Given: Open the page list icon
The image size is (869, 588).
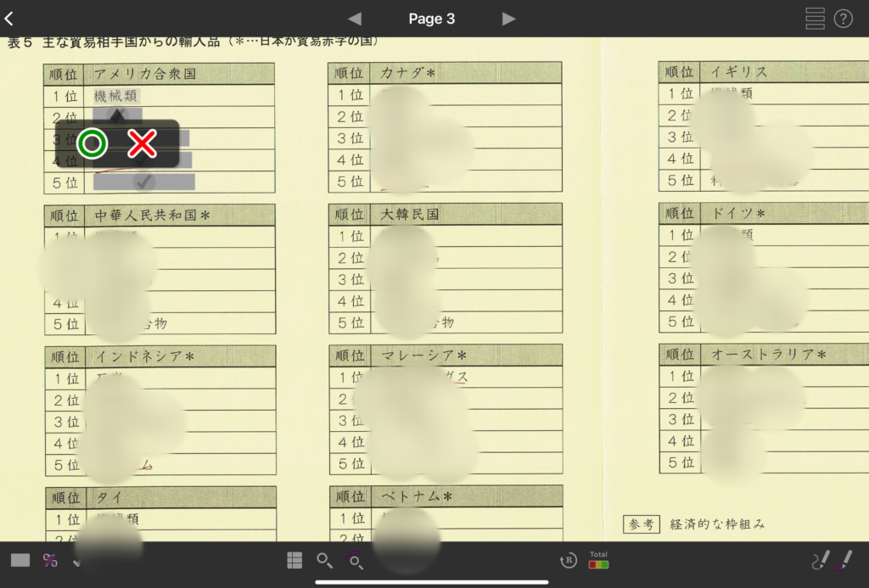Looking at the screenshot, I should click(815, 18).
